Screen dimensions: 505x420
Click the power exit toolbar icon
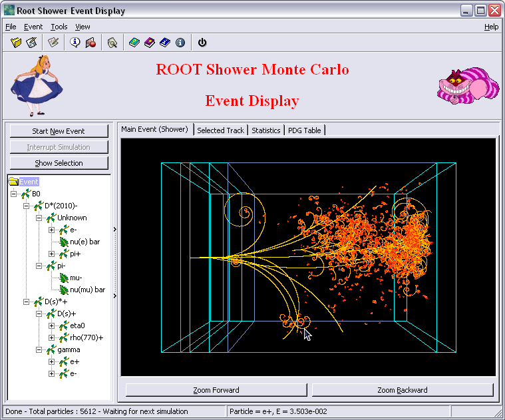coord(202,43)
